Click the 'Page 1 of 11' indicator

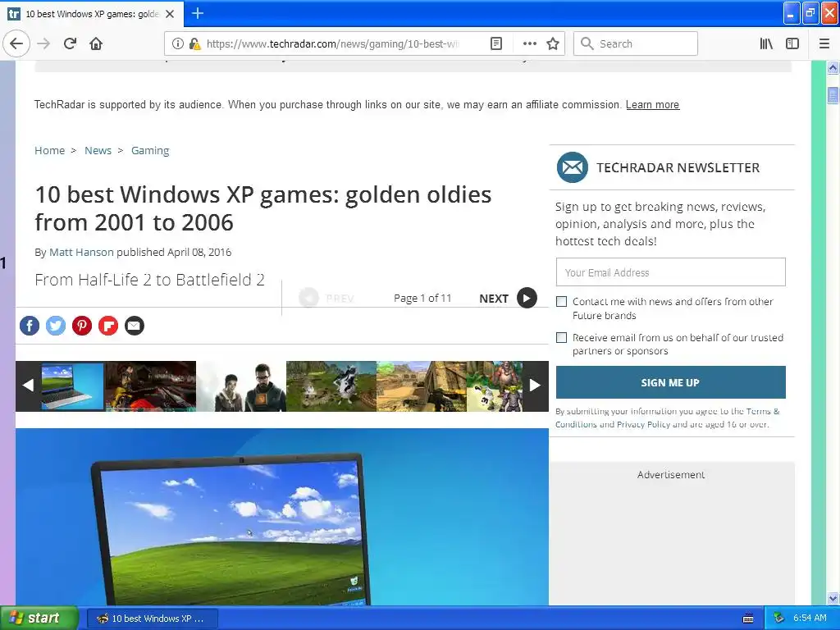422,298
